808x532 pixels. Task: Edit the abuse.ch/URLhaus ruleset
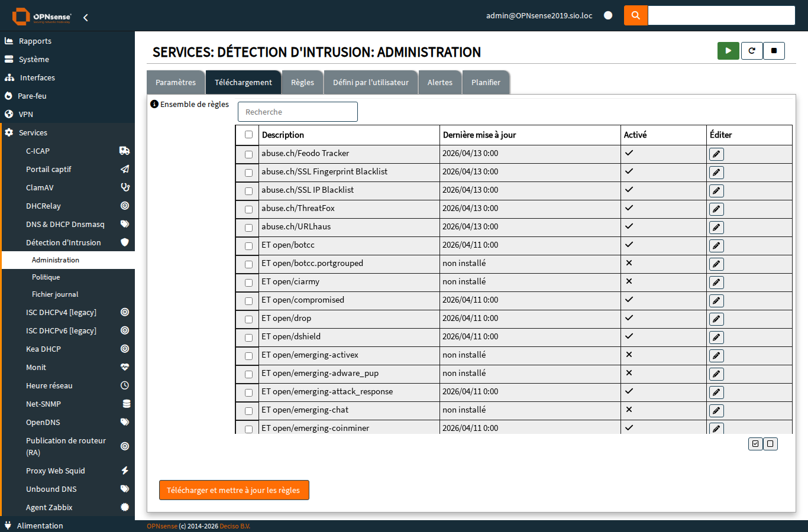pyautogui.click(x=716, y=228)
